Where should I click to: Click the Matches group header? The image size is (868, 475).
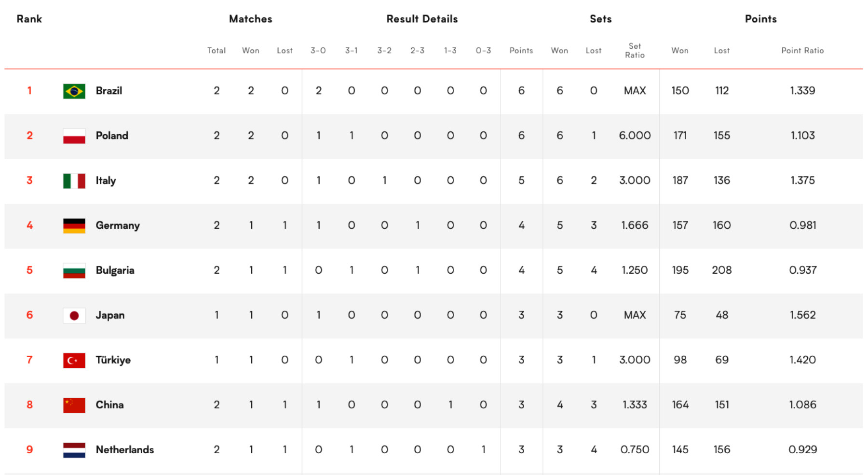(x=250, y=19)
